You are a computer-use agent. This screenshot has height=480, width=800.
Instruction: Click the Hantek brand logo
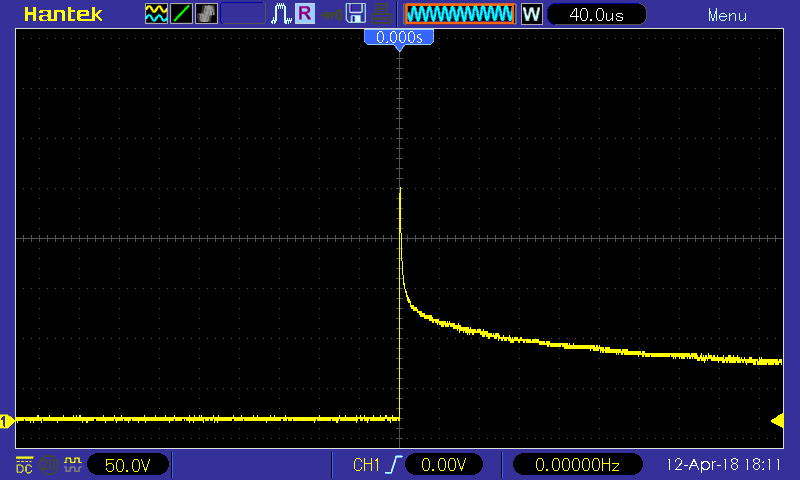point(63,14)
